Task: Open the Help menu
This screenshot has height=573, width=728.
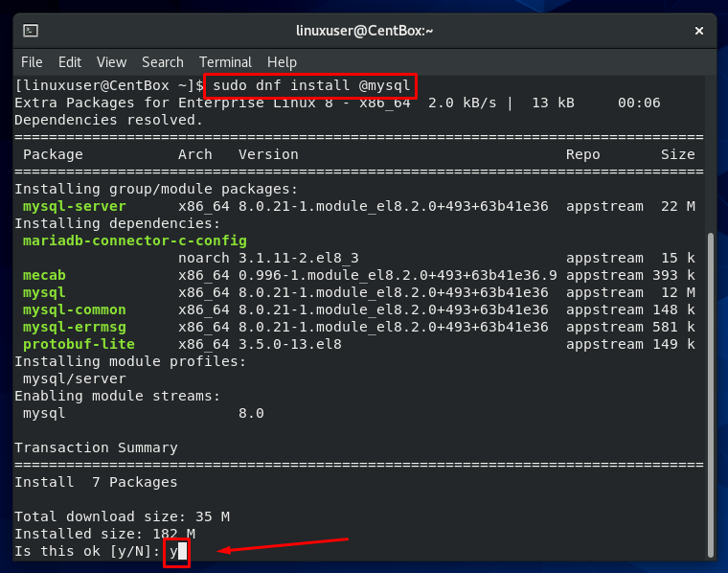Action: click(282, 62)
